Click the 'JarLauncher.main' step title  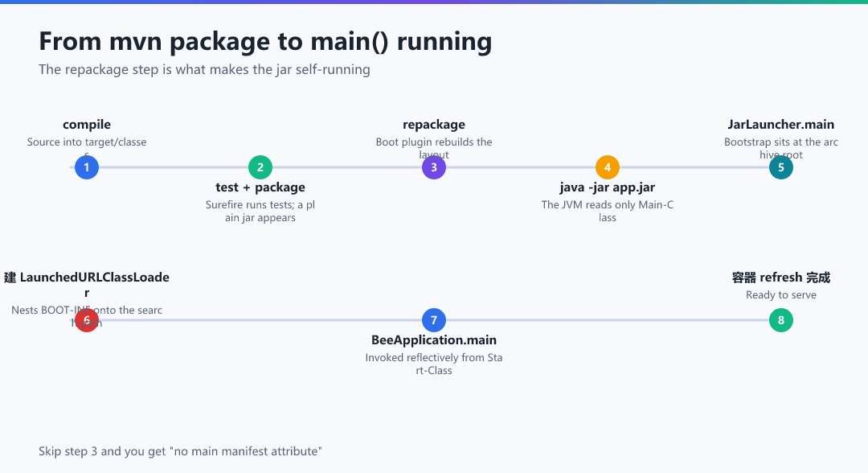coord(781,125)
